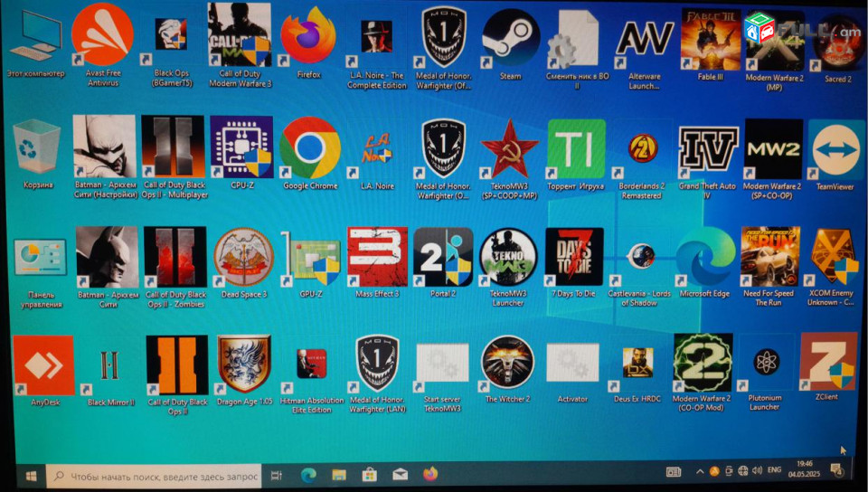Open Firefox from the taskbar
Image resolution: width=868 pixels, height=492 pixels.
pyautogui.click(x=430, y=474)
